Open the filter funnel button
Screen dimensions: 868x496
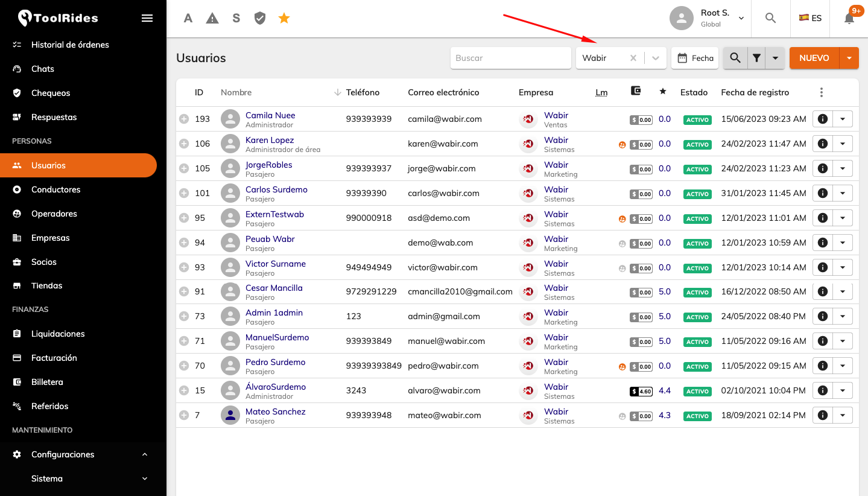(x=756, y=58)
